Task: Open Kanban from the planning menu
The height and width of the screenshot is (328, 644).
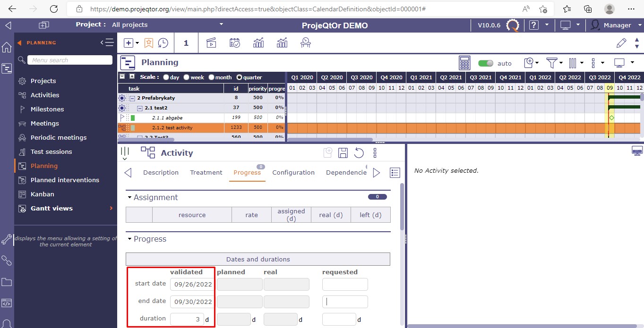Action: point(42,194)
